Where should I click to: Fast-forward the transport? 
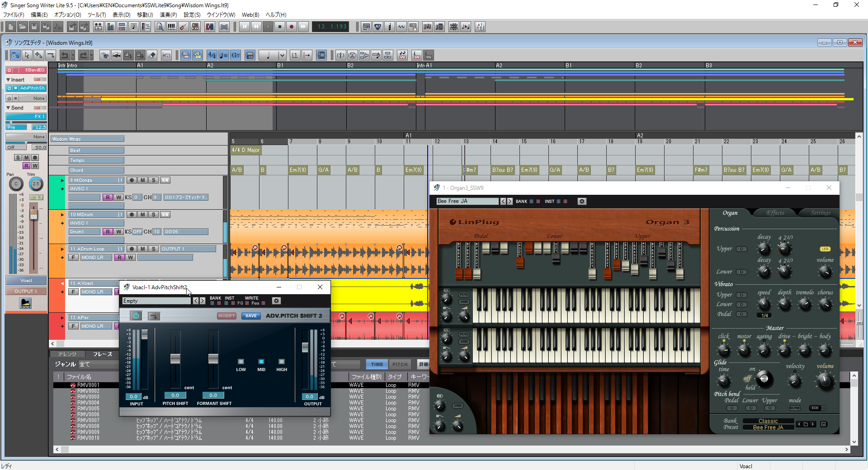click(303, 27)
